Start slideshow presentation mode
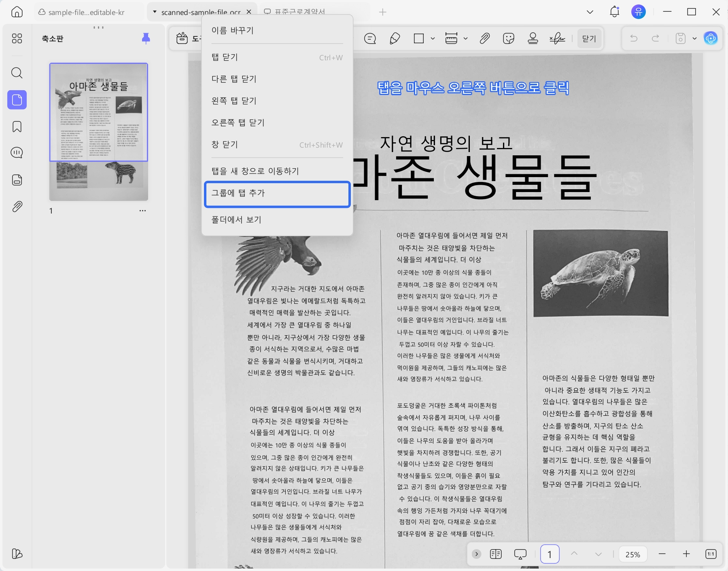Image resolution: width=728 pixels, height=571 pixels. click(x=520, y=554)
